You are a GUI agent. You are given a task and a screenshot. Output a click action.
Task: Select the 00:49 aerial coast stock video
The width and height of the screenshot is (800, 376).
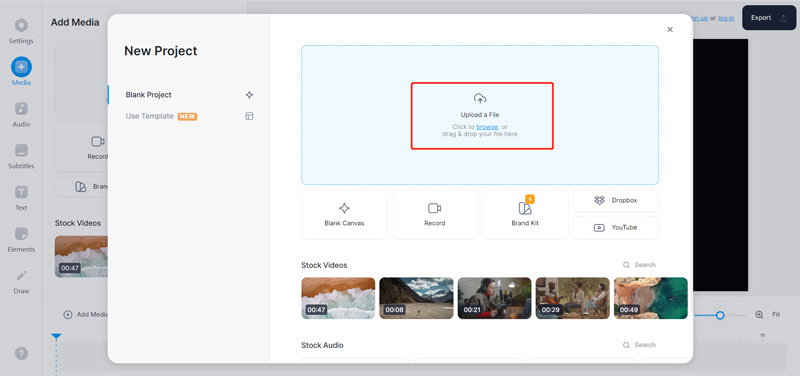[x=651, y=298]
